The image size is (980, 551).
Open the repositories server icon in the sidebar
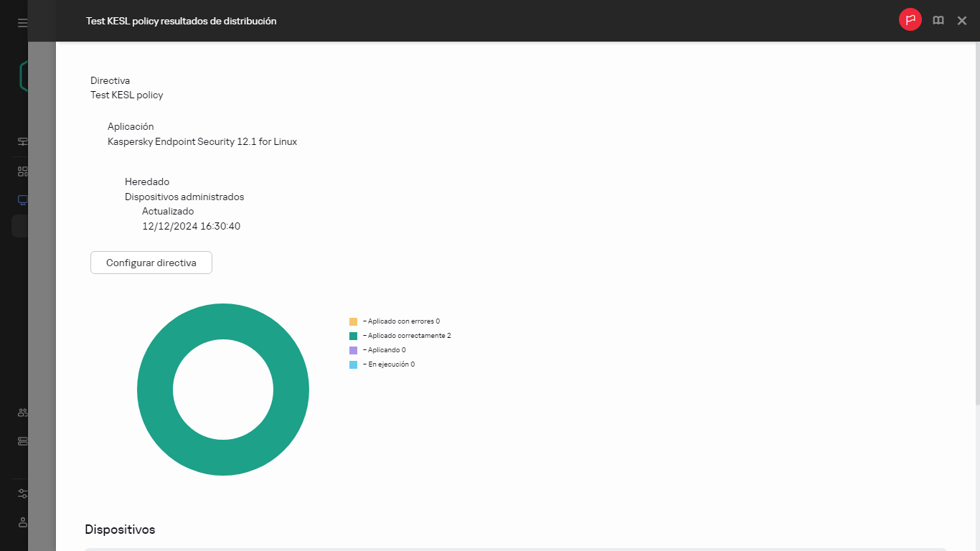22,441
